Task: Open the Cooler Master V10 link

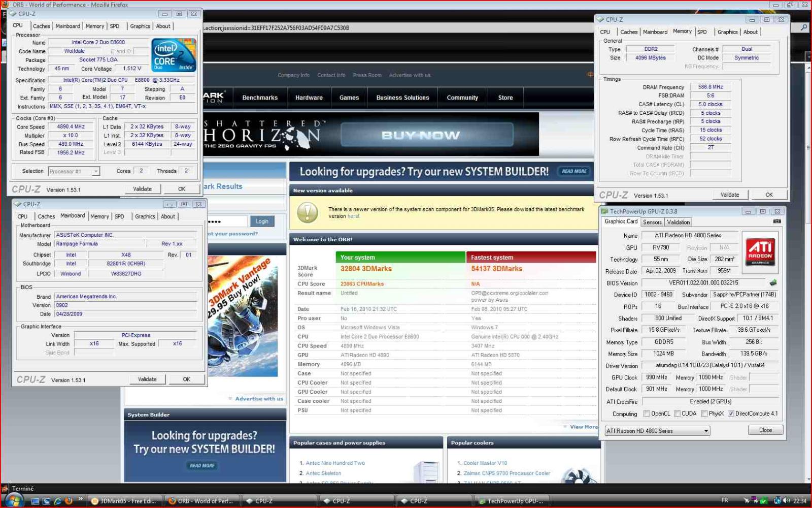Action: (485, 463)
